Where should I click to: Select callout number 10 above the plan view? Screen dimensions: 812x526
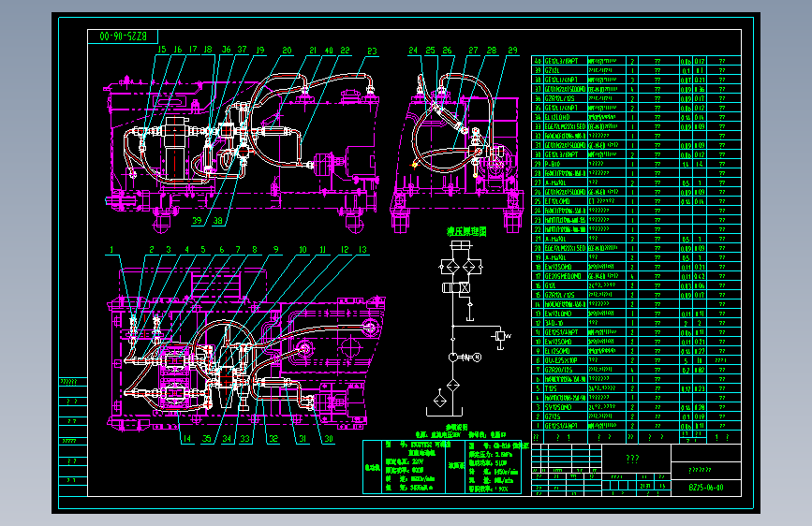[x=303, y=250]
